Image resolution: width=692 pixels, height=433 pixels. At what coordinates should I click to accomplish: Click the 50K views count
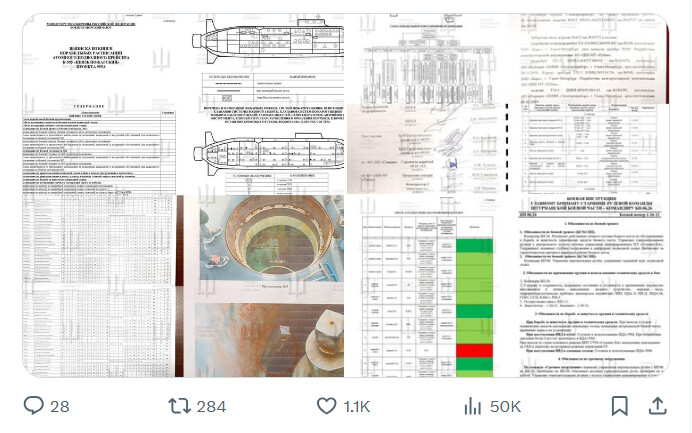tap(505, 407)
